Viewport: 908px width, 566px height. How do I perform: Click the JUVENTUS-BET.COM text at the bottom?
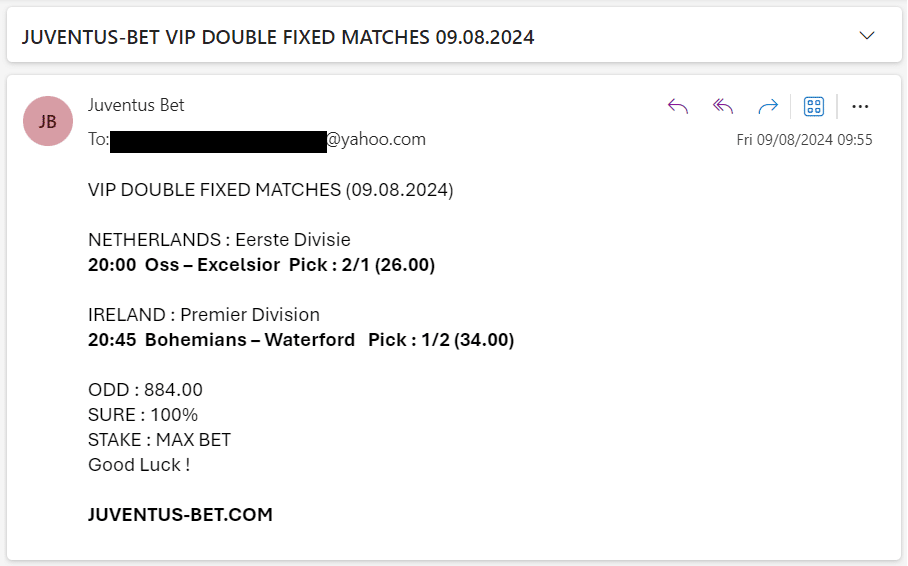(180, 514)
